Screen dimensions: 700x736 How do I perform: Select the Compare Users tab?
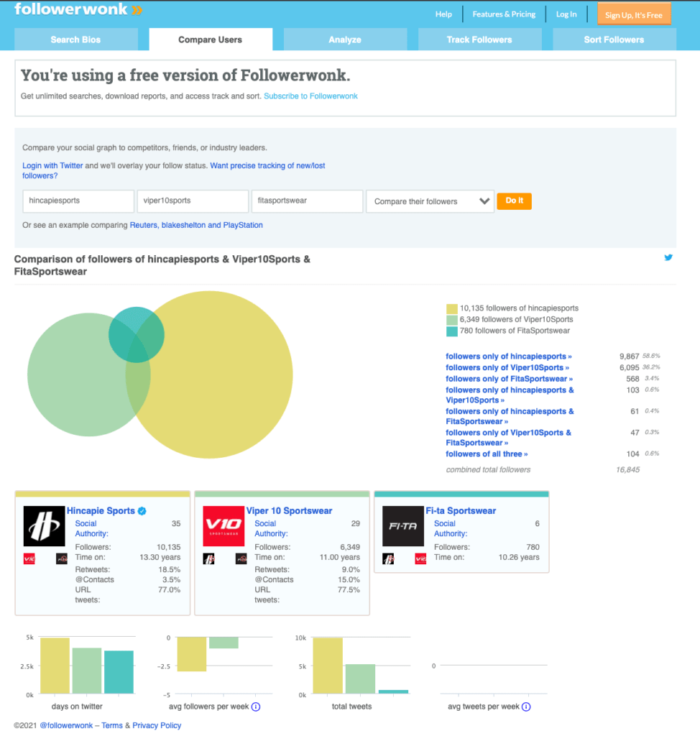point(211,40)
